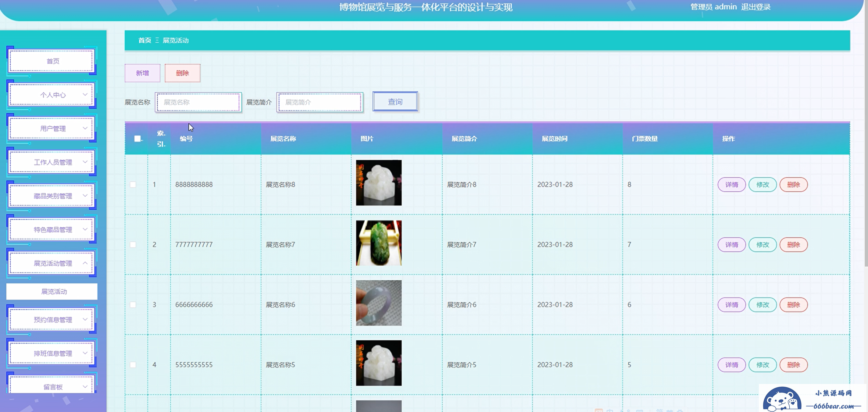Click 删除 for 展览名称5 row
The width and height of the screenshot is (868, 412).
pyautogui.click(x=794, y=365)
